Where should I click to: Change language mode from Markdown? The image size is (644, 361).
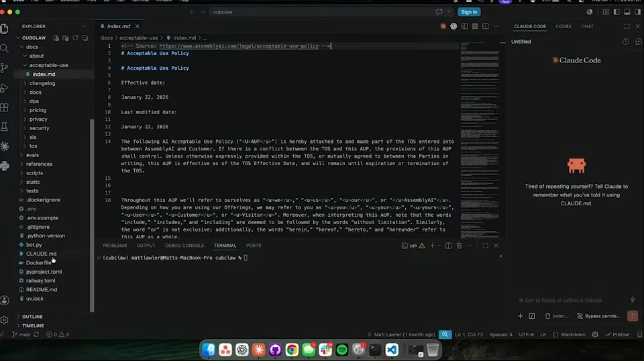573,334
